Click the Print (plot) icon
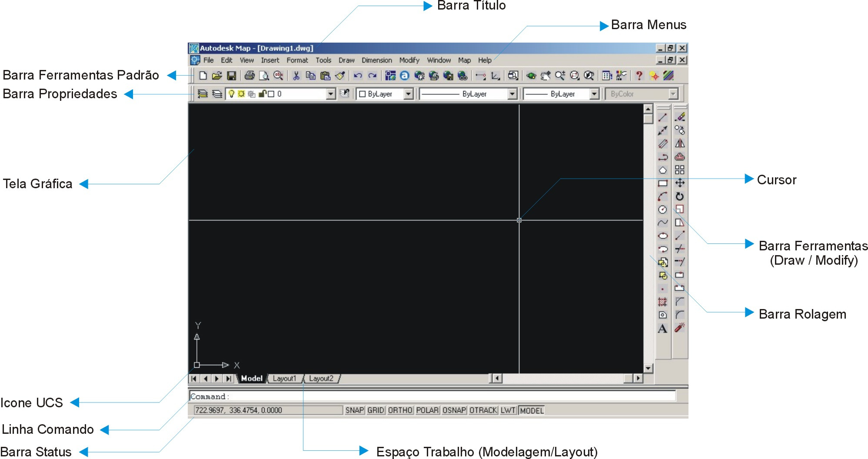The width and height of the screenshot is (868, 459). (249, 76)
